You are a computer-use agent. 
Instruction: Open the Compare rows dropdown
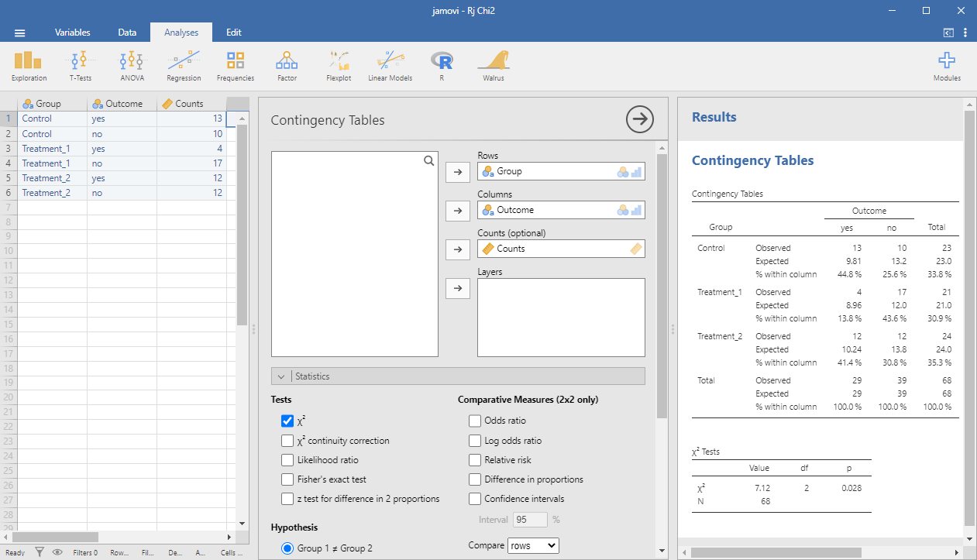tap(532, 545)
